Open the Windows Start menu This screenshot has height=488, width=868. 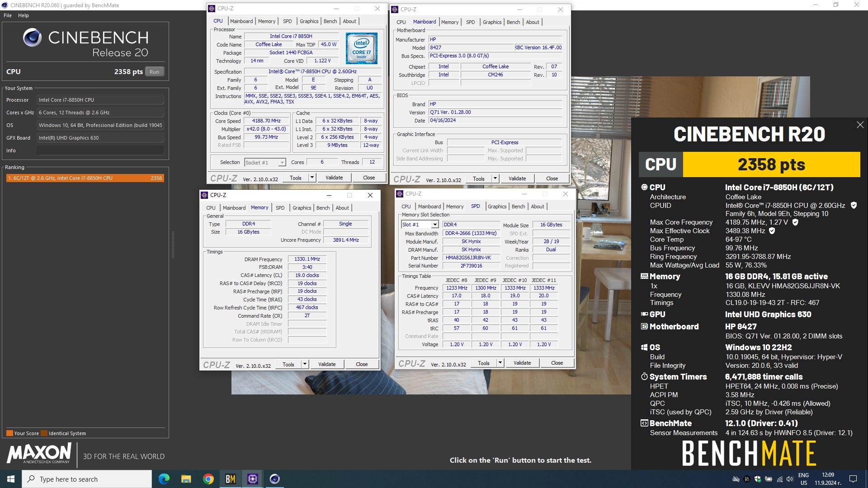[11, 479]
